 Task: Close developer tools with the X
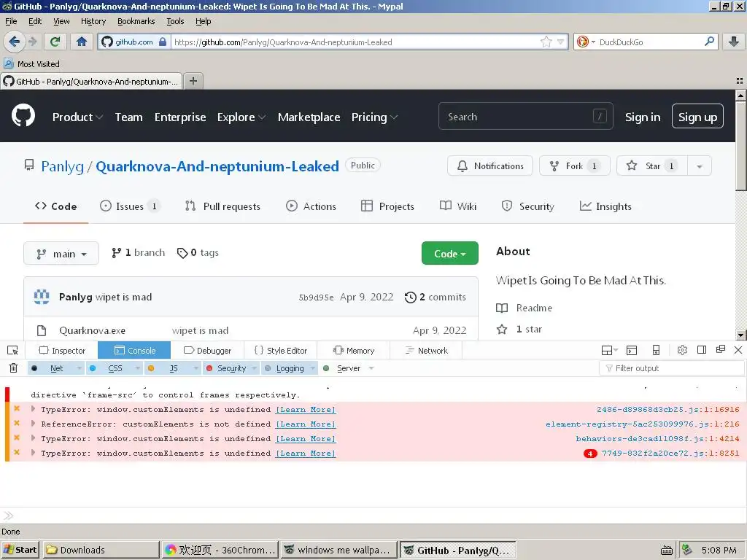pyautogui.click(x=738, y=350)
